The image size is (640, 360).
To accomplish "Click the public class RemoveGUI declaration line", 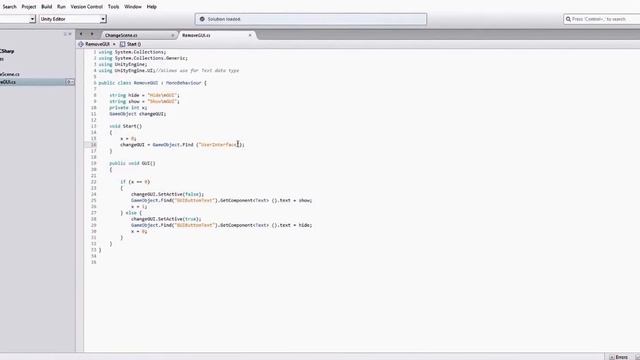I will (x=153, y=83).
